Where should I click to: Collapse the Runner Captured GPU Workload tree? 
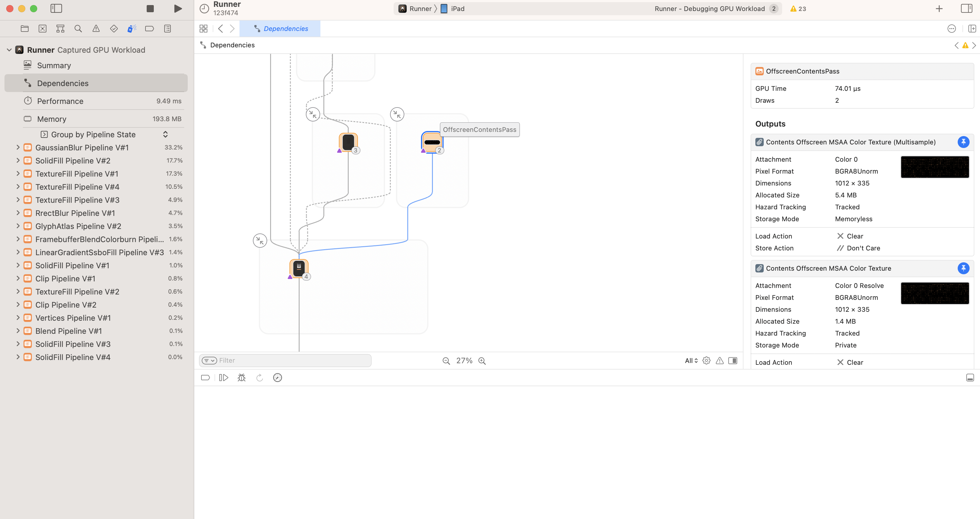(9, 50)
